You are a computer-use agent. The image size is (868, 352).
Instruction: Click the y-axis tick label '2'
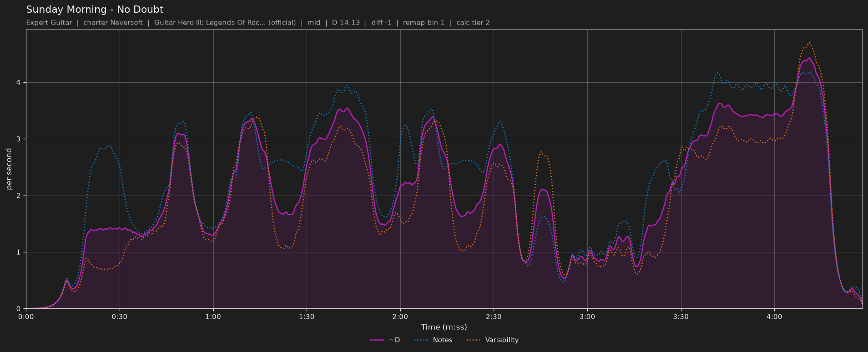click(19, 196)
